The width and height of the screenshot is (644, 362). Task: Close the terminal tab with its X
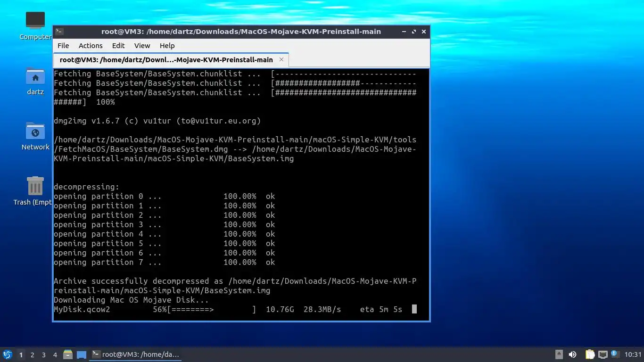(x=281, y=59)
